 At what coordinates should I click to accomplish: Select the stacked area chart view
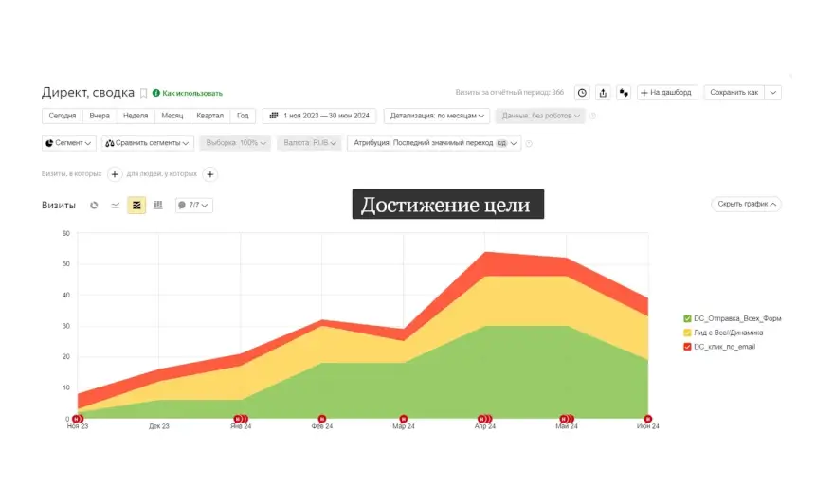coord(136,205)
